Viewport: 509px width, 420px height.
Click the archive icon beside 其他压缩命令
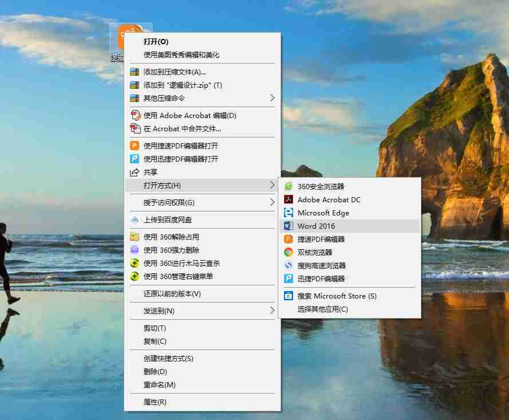(135, 98)
